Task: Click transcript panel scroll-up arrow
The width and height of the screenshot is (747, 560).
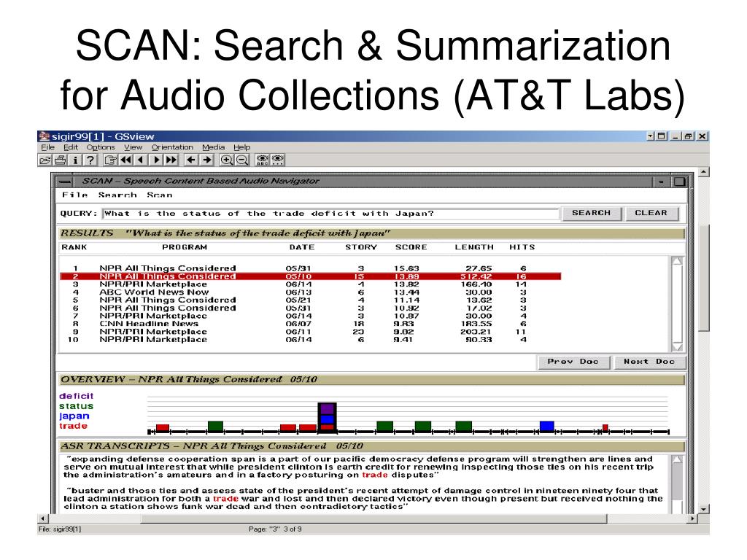Action: pyautogui.click(x=676, y=459)
